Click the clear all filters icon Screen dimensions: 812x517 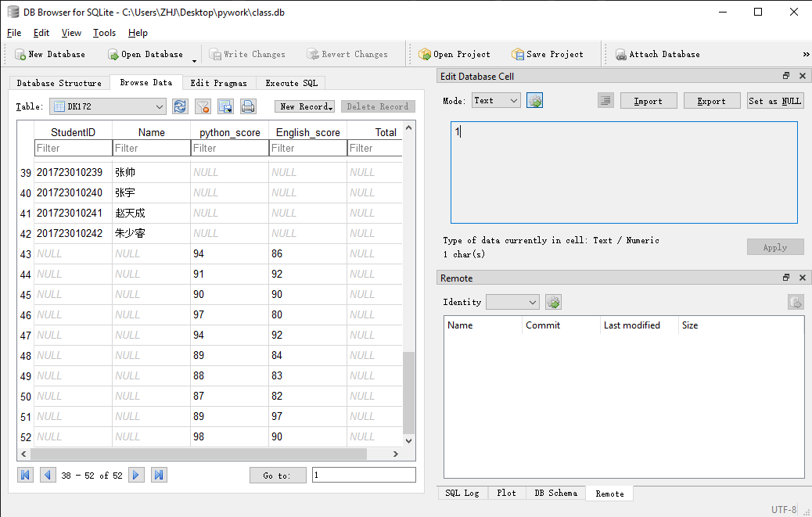tap(203, 106)
